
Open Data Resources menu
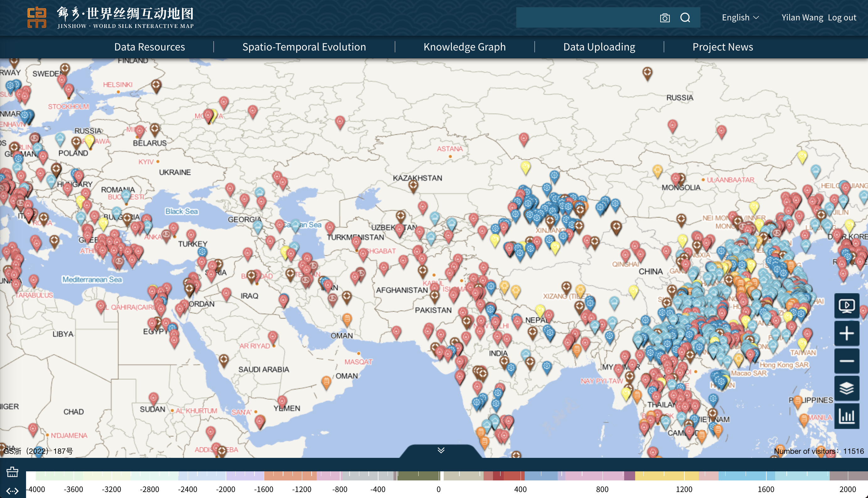[150, 47]
